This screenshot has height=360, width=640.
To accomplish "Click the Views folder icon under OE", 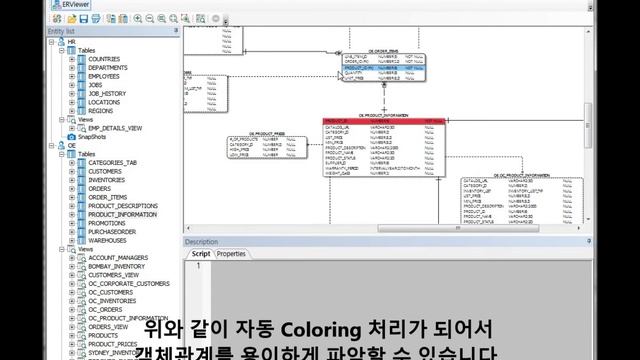I will 71,249.
